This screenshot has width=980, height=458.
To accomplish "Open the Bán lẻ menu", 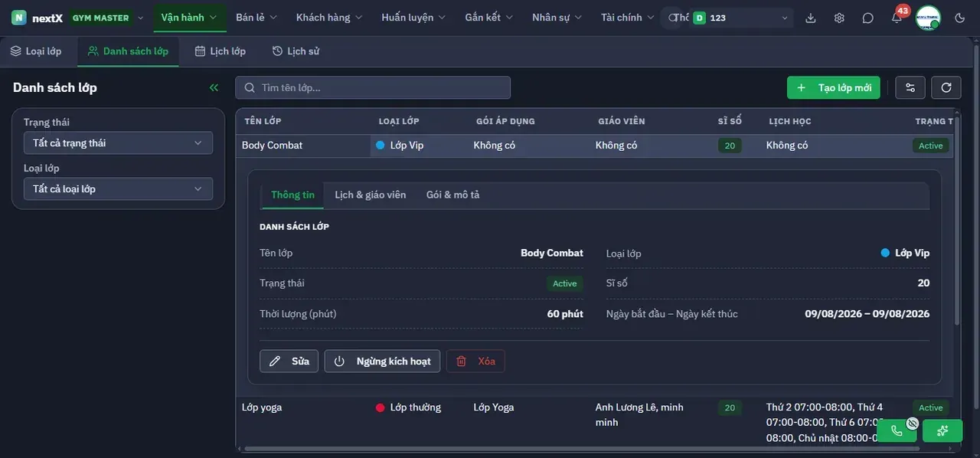I will (x=256, y=18).
